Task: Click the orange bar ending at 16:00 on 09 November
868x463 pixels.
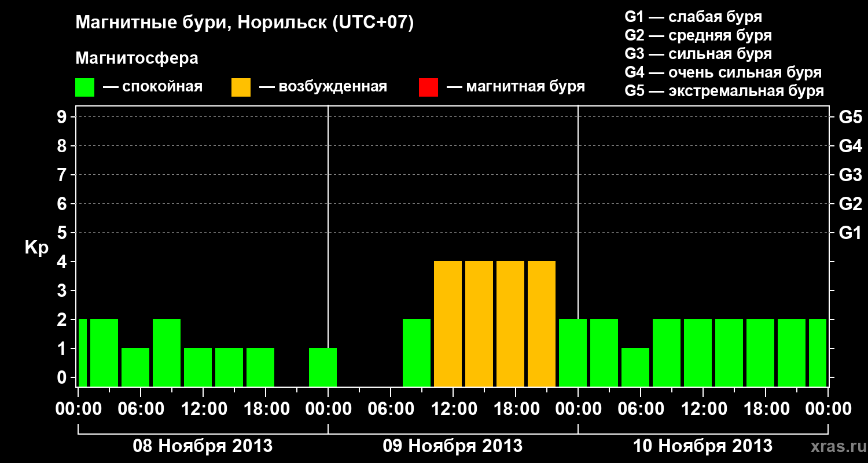Action: pos(479,324)
